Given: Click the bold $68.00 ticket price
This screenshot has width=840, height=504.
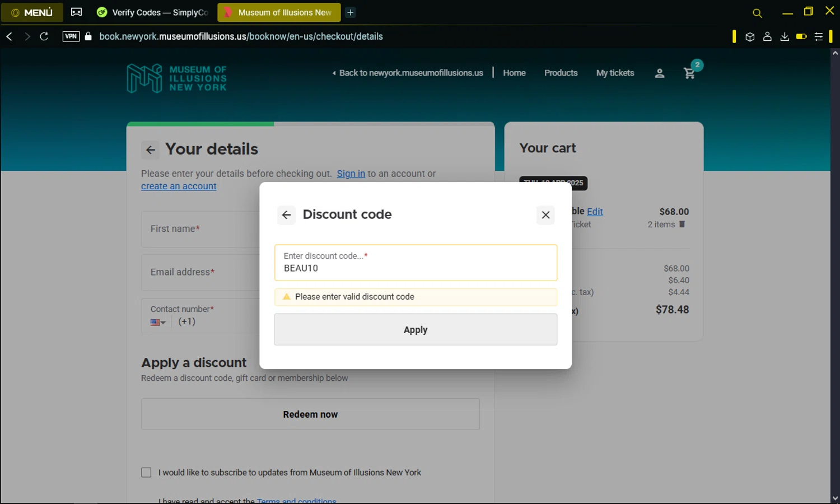Looking at the screenshot, I should point(674,212).
